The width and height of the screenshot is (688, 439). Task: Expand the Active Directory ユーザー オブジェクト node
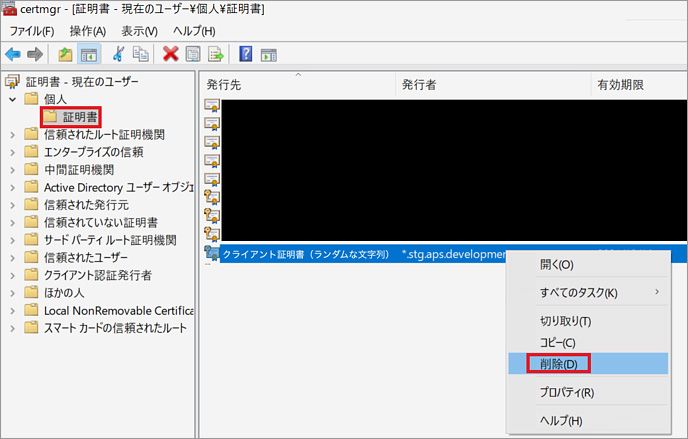13,187
